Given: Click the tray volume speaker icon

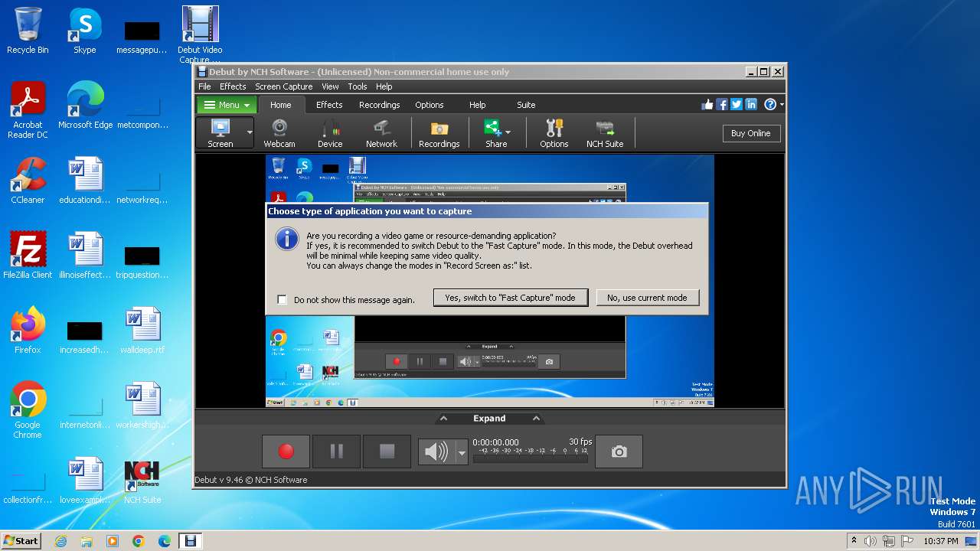Looking at the screenshot, I should (x=871, y=541).
